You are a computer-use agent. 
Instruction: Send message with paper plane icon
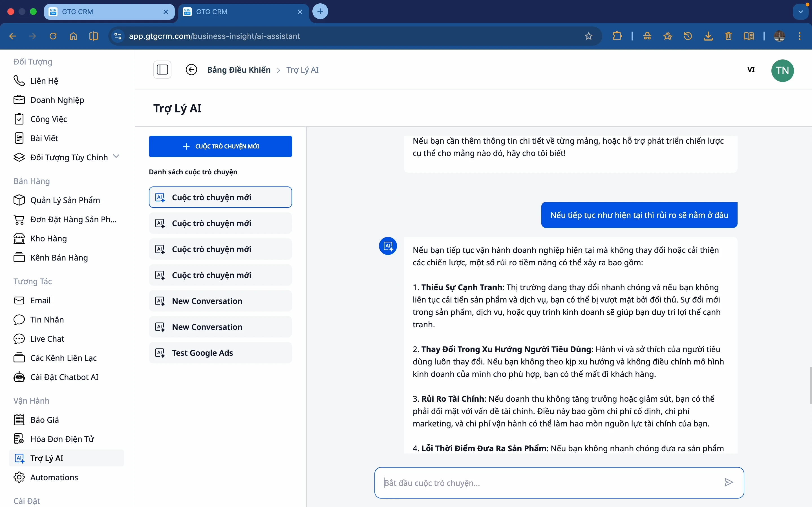click(729, 482)
